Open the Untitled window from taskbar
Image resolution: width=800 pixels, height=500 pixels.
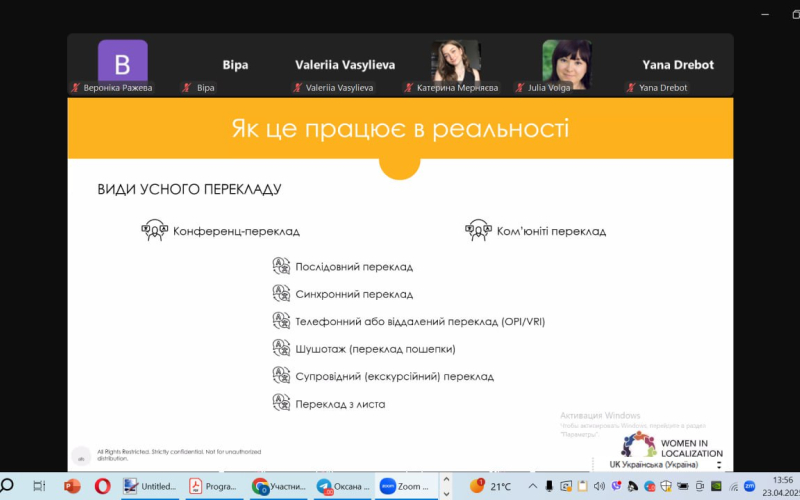150,486
